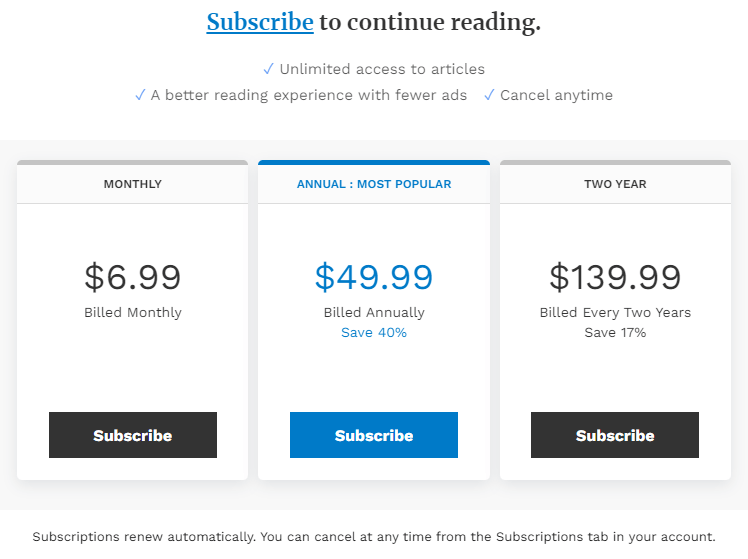Click the checkmark beside Unlimited access to articles
Image resolution: width=748 pixels, height=559 pixels.
(268, 69)
